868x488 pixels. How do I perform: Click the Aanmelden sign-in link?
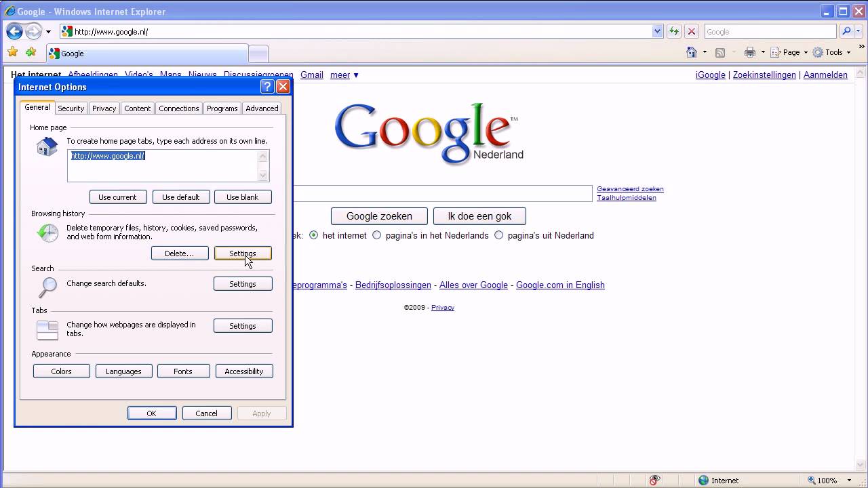pyautogui.click(x=825, y=75)
